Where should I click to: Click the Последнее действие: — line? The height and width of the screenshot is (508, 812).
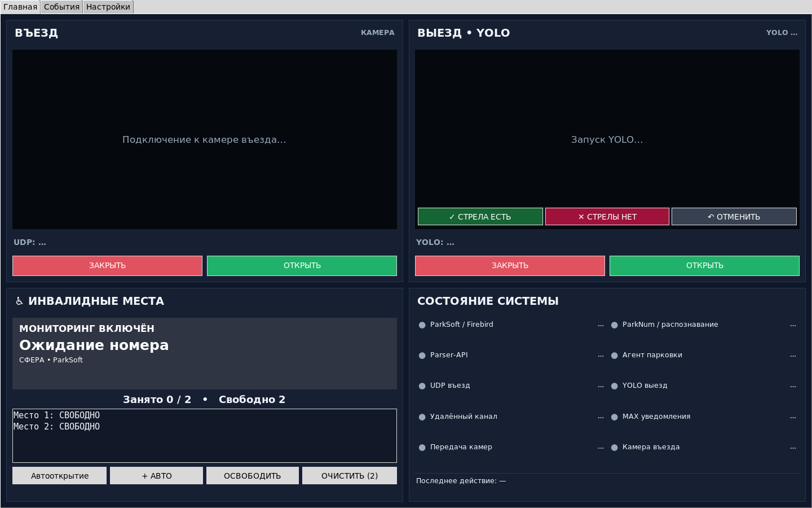[461, 481]
